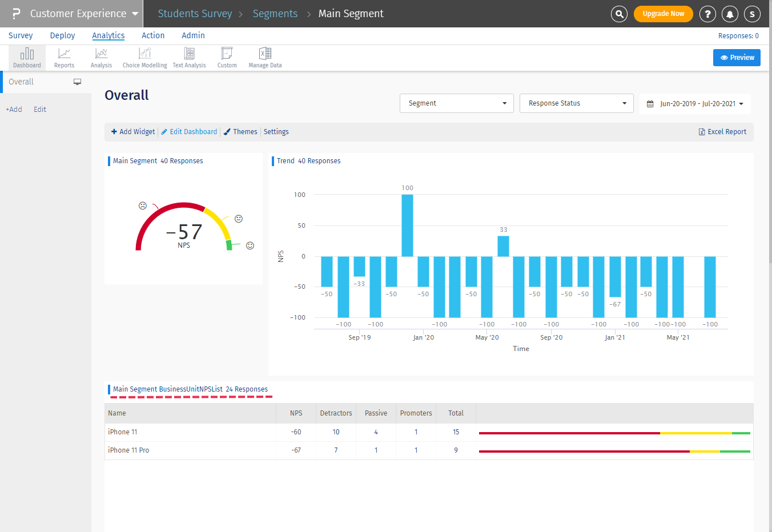Viewport: 772px width, 532px height.
Task: Open the Response Status dropdown
Action: click(576, 103)
